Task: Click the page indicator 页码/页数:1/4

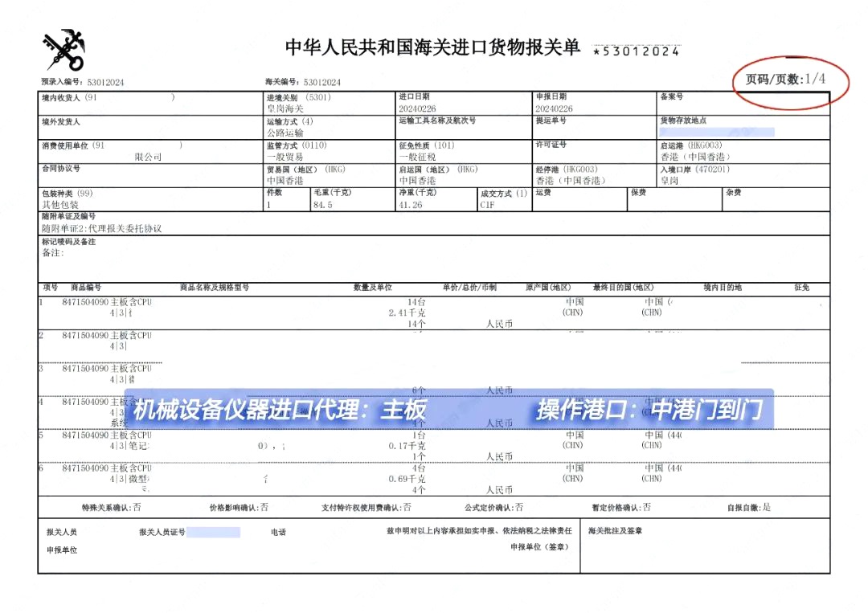Action: point(785,79)
